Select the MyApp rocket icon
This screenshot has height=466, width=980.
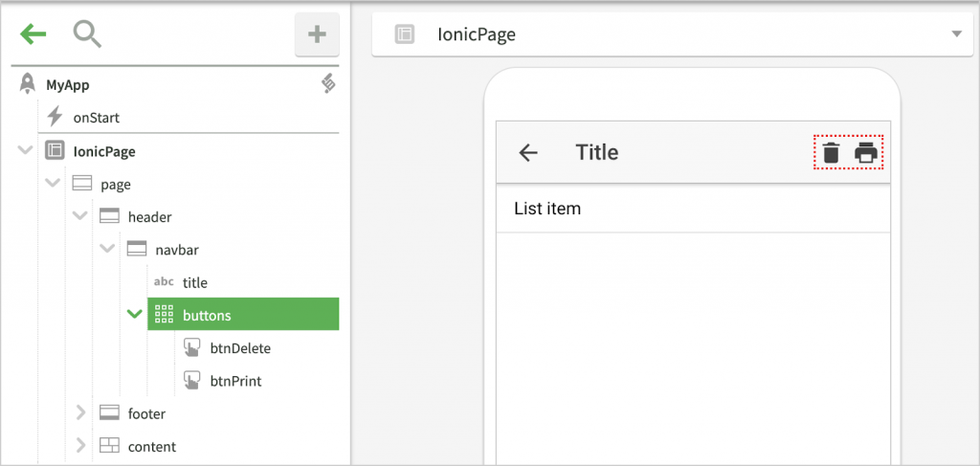[x=28, y=85]
